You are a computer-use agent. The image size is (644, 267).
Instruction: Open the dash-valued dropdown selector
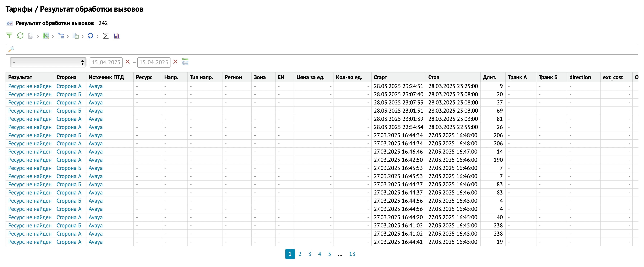tap(48, 62)
